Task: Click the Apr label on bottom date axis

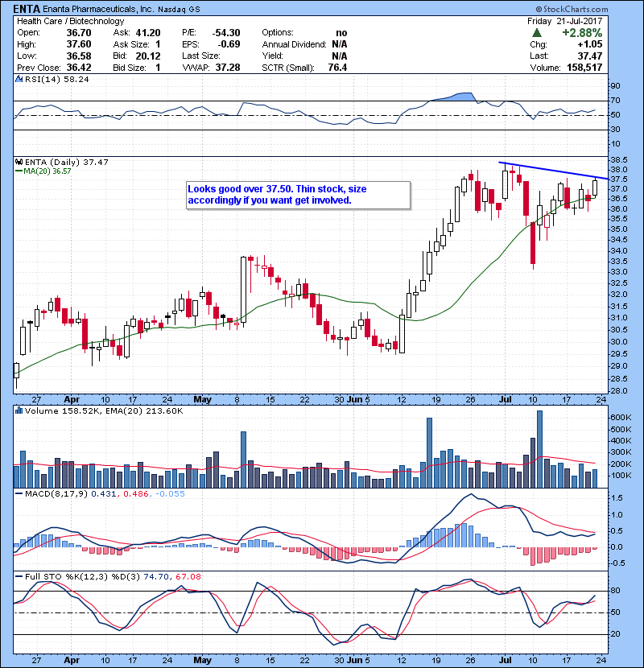Action: (72, 660)
